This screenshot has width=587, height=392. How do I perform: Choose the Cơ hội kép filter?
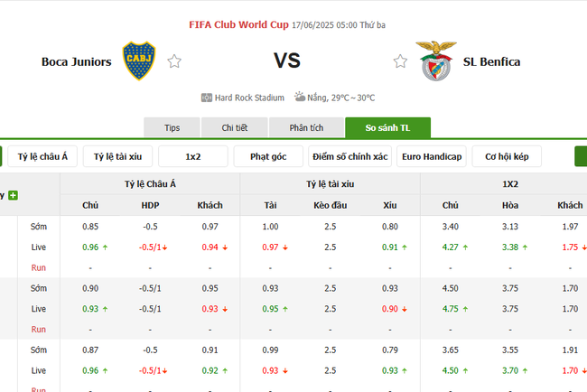(x=507, y=156)
